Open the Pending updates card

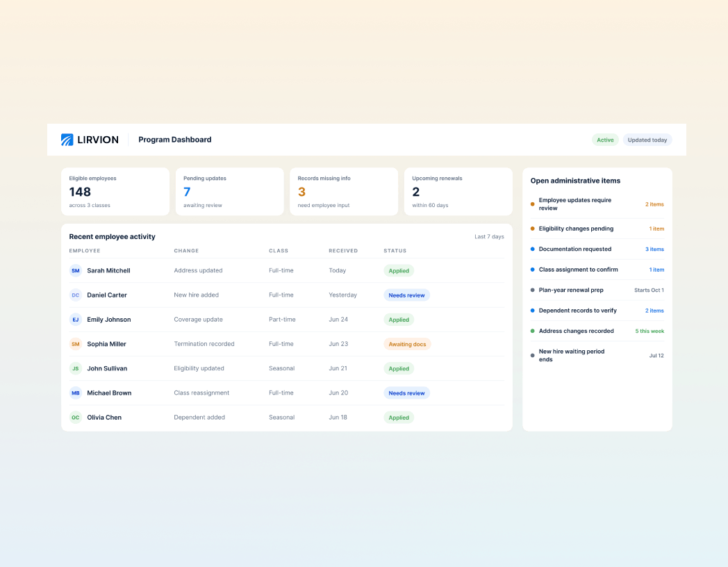[229, 191]
